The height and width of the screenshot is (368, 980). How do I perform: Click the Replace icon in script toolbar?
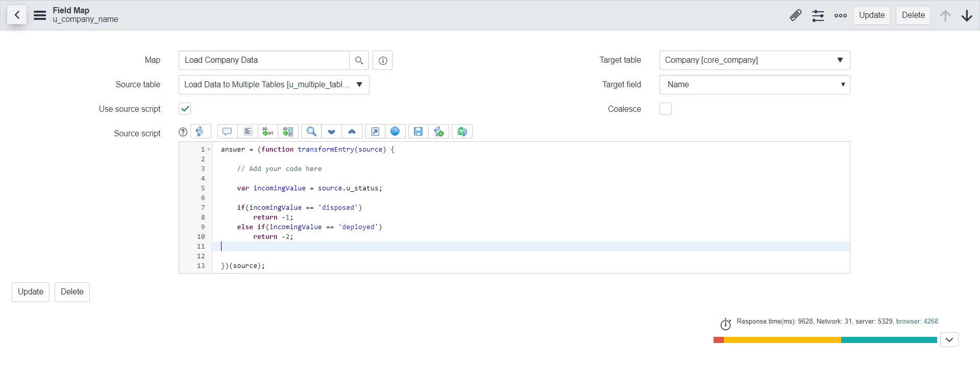point(268,132)
